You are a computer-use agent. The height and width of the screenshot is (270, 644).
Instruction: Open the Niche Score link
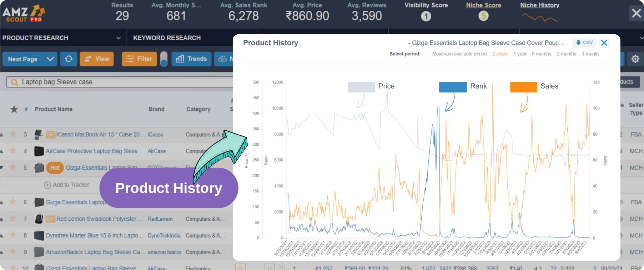(x=483, y=5)
